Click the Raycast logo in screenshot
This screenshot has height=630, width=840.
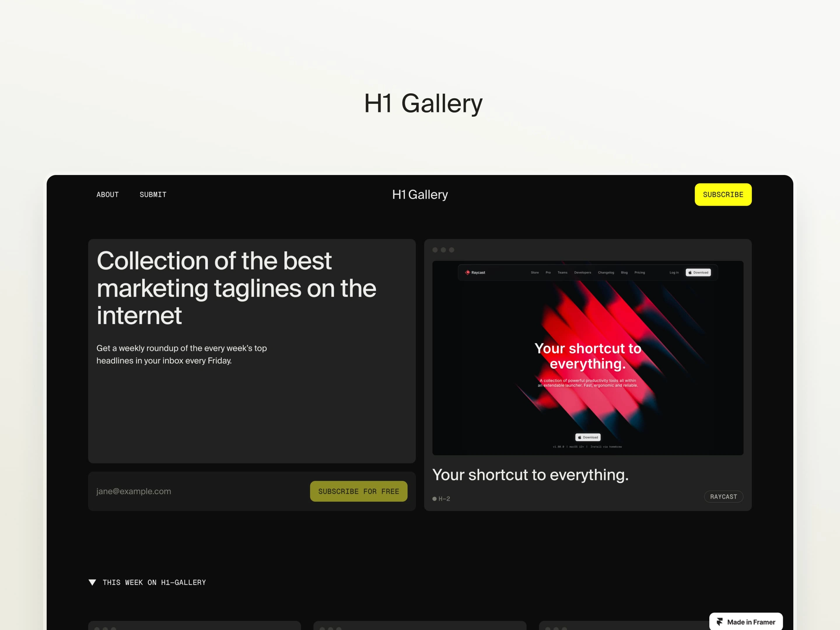pyautogui.click(x=475, y=272)
